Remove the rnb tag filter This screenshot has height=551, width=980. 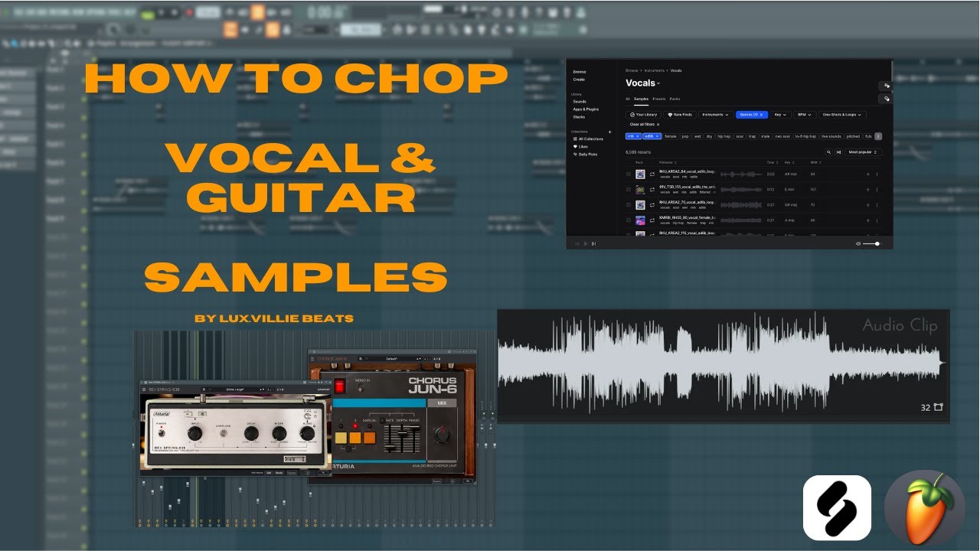[637, 136]
